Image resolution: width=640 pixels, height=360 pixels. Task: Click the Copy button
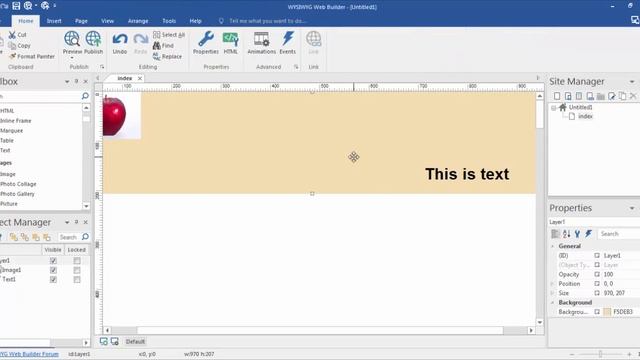tap(20, 46)
